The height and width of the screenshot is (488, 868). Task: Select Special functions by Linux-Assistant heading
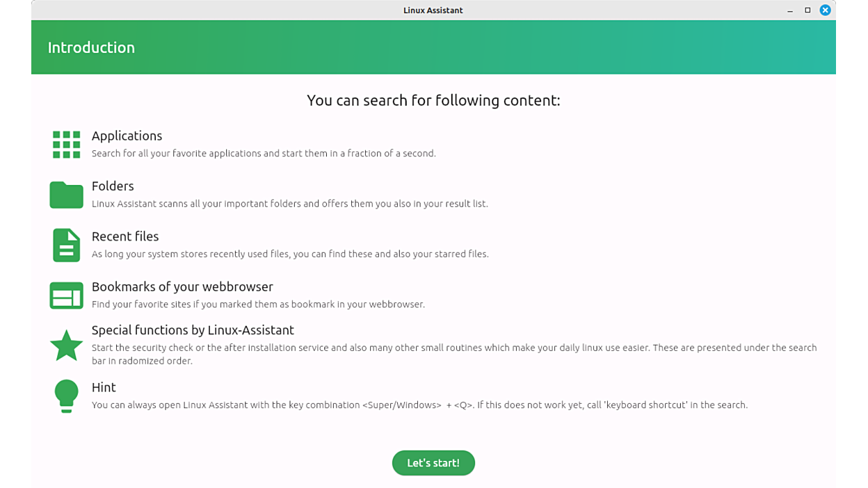[x=193, y=330]
